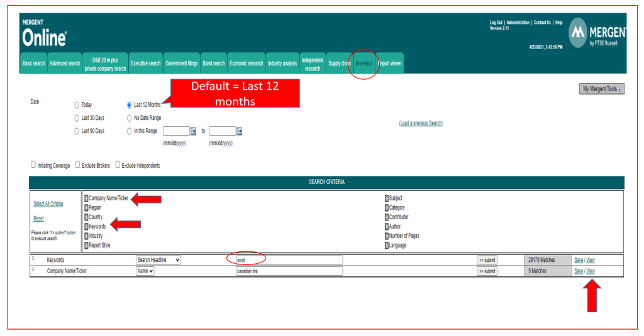Check the Exclude Brokers checkbox
The image size is (644, 336).
pos(77,165)
